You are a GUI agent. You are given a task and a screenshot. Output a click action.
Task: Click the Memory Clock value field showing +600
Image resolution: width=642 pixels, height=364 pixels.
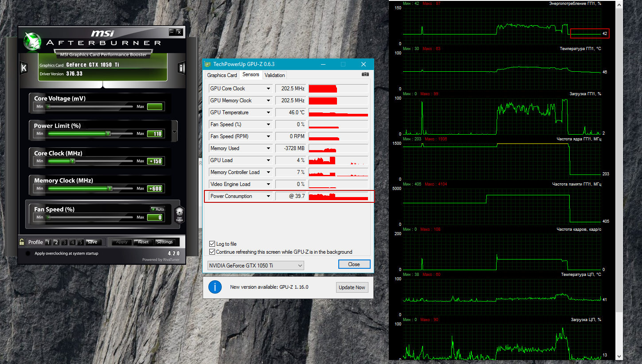(155, 189)
